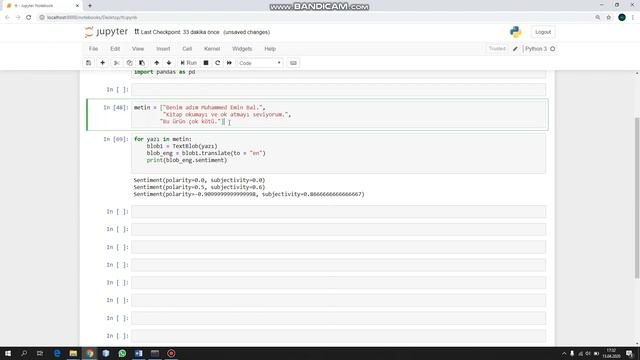Click the In [69] prompt label
This screenshot has height=360, width=640.
(116, 139)
